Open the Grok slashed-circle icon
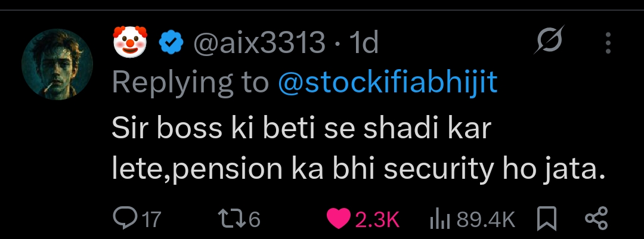The height and width of the screenshot is (239, 644). tap(549, 40)
